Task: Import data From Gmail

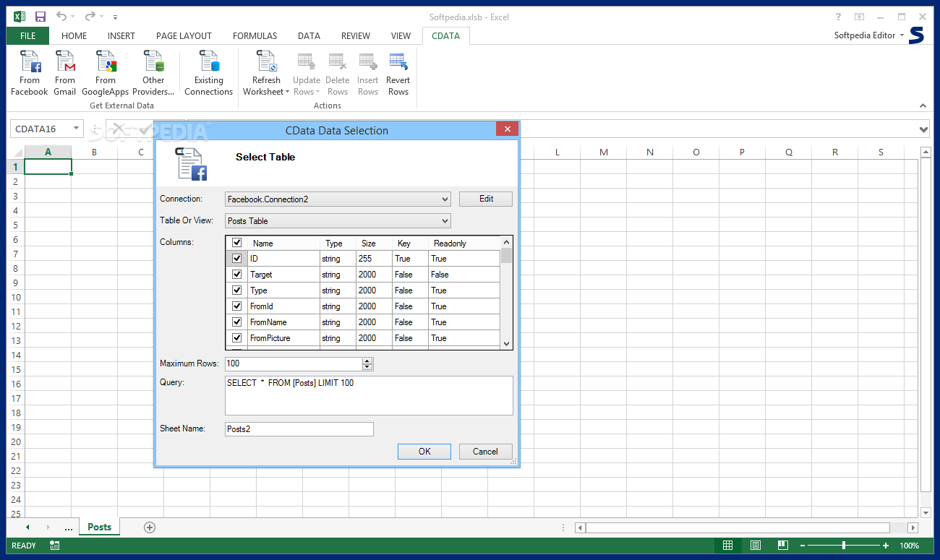Action: pos(65,74)
